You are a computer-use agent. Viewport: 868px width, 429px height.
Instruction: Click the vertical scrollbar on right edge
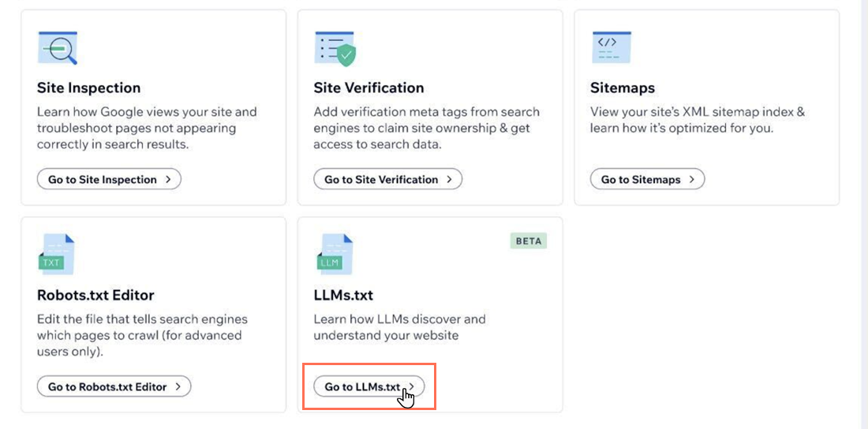pyautogui.click(x=864, y=213)
